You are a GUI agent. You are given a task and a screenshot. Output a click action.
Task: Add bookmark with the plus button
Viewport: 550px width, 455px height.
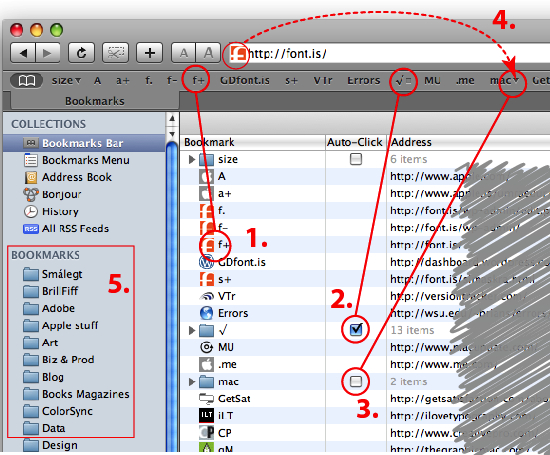[150, 53]
